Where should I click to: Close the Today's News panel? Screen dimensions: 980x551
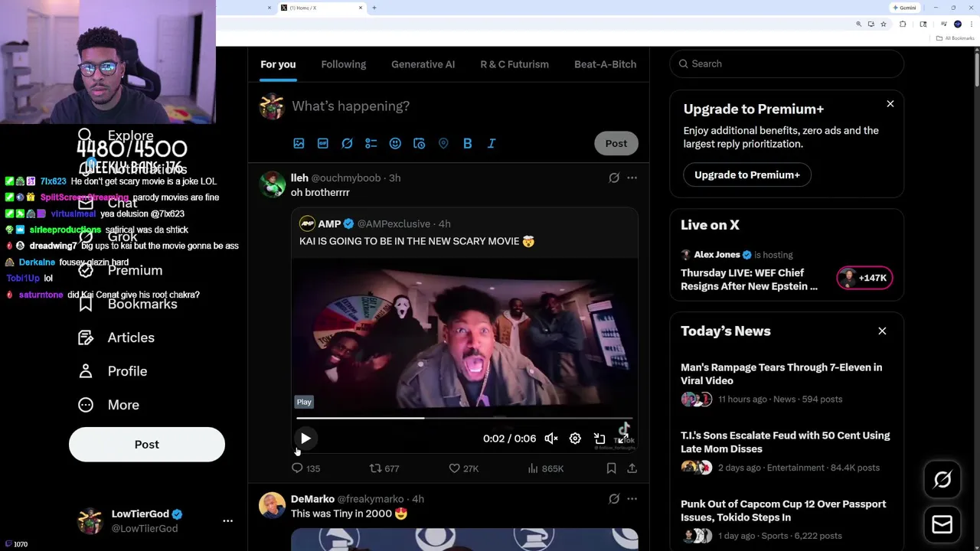coord(882,331)
